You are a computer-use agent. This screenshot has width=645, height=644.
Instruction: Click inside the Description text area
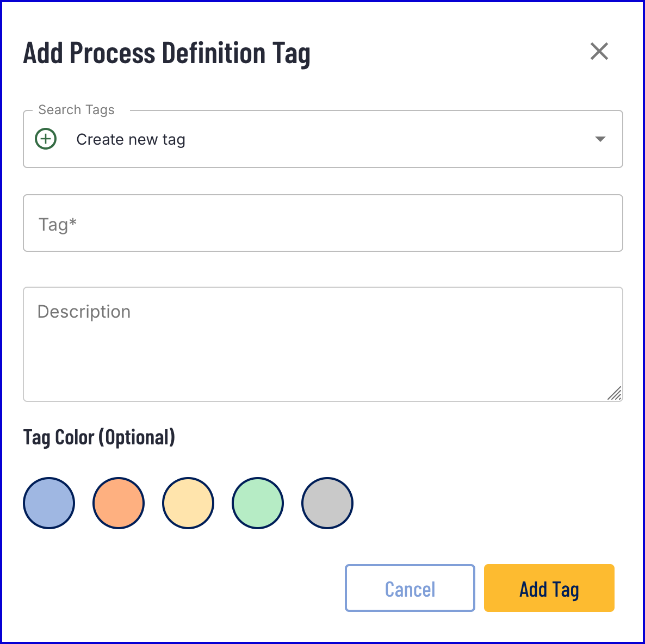click(x=323, y=344)
